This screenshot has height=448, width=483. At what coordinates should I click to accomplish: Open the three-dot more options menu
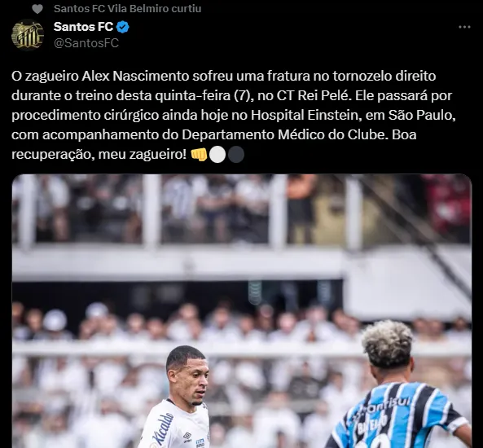coord(464,27)
